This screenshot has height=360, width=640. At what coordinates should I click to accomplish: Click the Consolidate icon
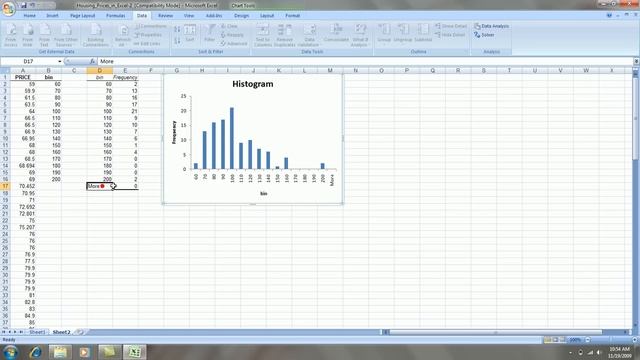point(336,34)
